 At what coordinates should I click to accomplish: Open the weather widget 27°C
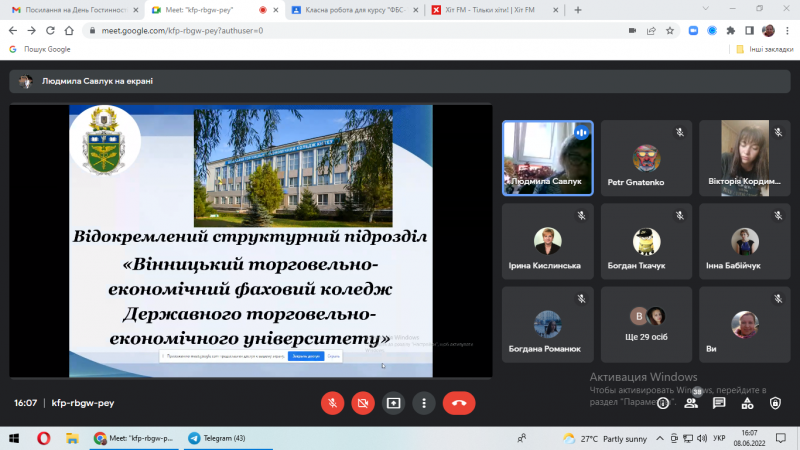(x=605, y=438)
